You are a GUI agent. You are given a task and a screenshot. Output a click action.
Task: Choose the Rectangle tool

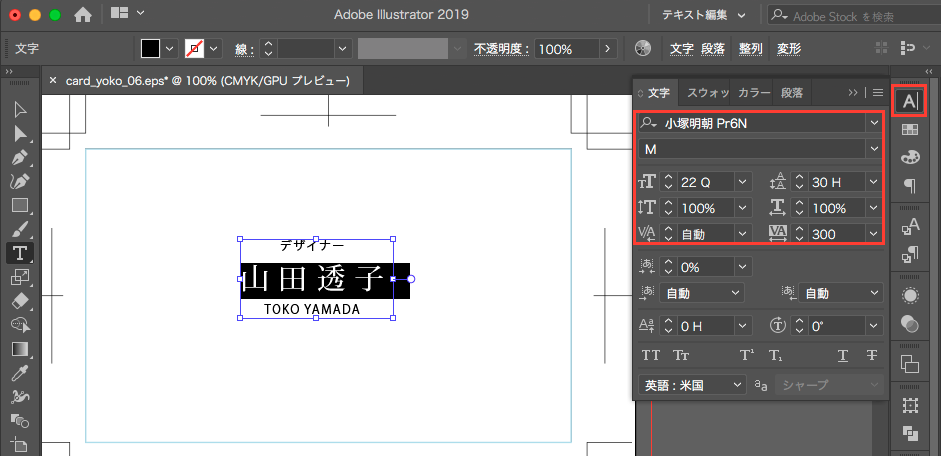pyautogui.click(x=19, y=205)
